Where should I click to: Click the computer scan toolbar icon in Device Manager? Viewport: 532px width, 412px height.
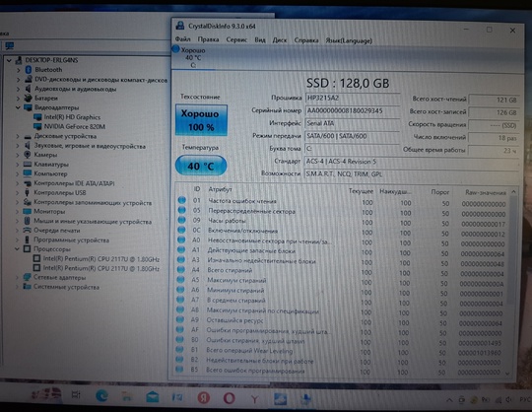coord(10,45)
